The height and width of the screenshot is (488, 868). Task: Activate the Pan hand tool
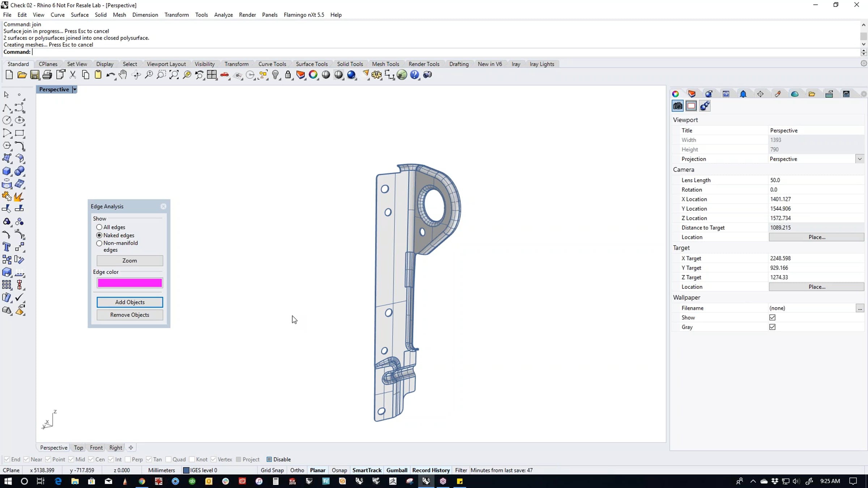[123, 75]
